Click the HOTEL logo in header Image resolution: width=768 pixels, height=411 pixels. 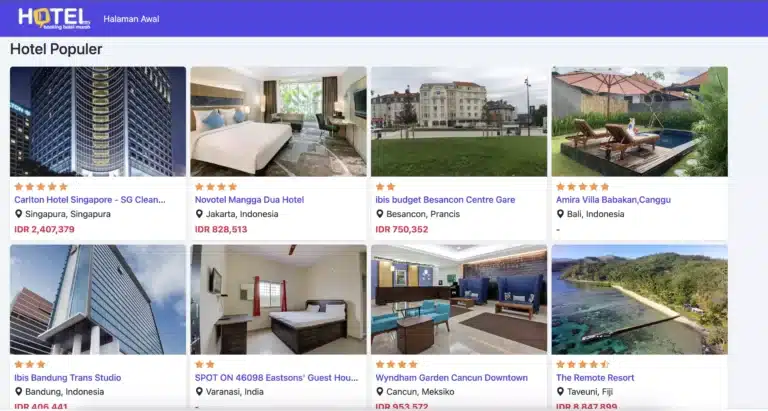pyautogui.click(x=54, y=19)
